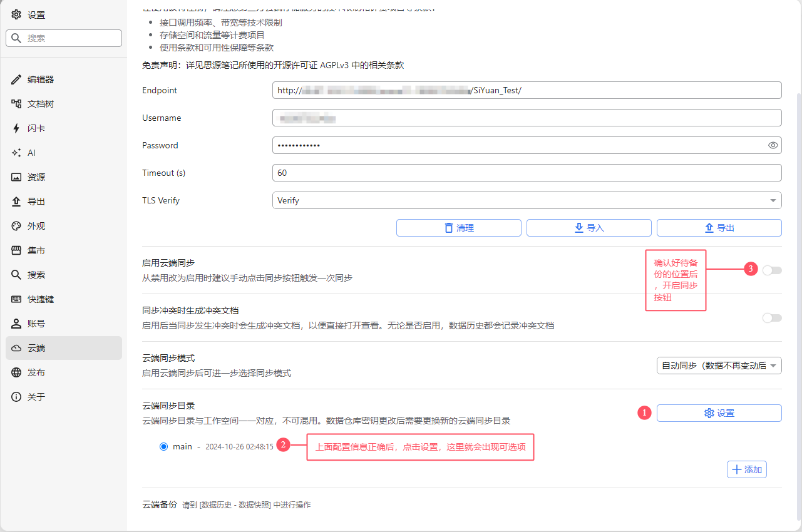This screenshot has width=802, height=532.
Task: Enable the 启用云端同步 switch
Action: [x=772, y=270]
